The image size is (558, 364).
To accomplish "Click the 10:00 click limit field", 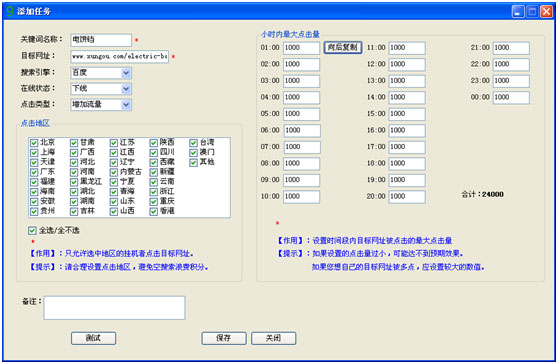I will click(301, 197).
